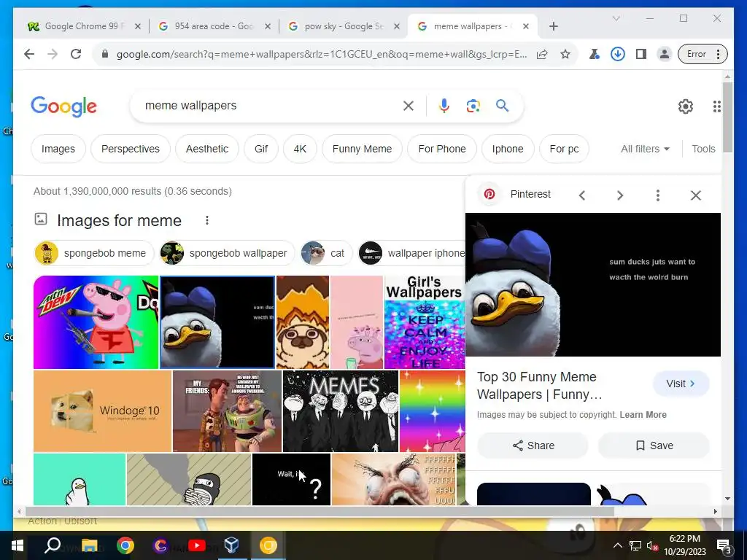Screen dimensions: 747x560
Task: Click the vertical page scrollbar
Action: 727,117
